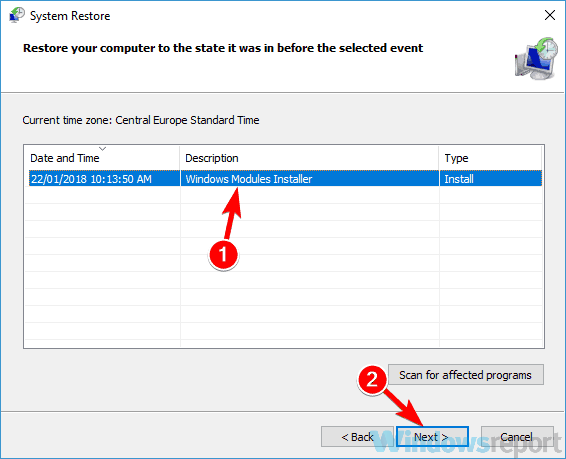Click the computer restore clock illustration

point(536,58)
